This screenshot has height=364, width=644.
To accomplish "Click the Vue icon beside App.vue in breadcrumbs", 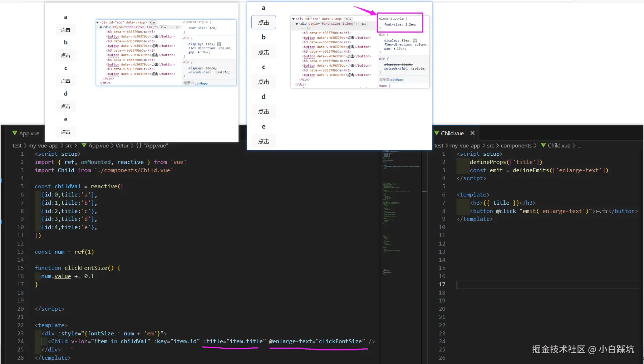I will [84, 145].
